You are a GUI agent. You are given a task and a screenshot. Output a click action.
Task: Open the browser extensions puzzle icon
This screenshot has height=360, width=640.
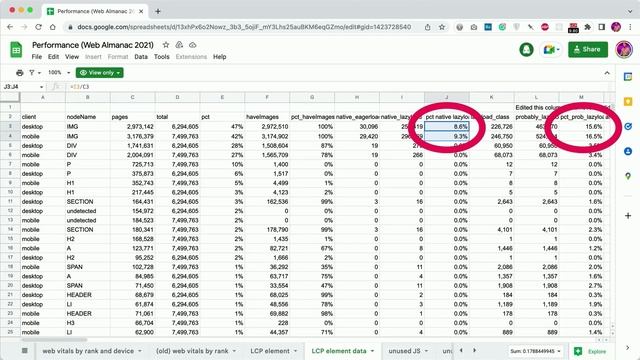click(588, 27)
